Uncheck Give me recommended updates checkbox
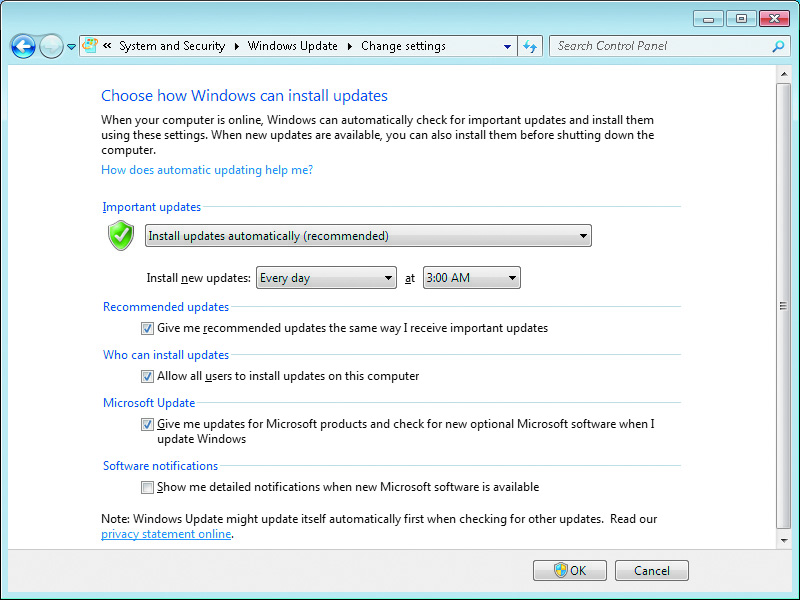This screenshot has width=800, height=600. [147, 328]
